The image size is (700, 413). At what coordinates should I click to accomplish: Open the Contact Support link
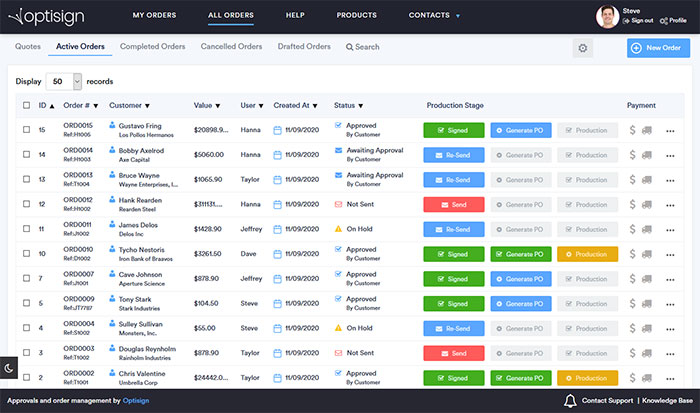pos(607,400)
